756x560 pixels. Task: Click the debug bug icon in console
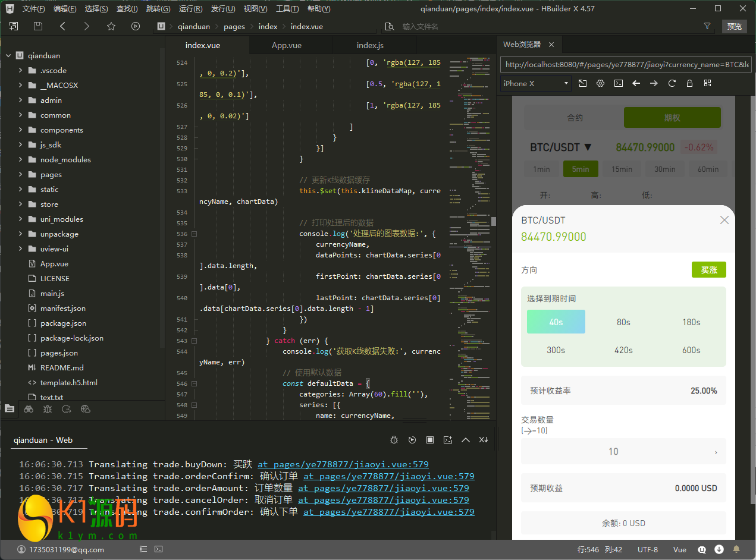[x=394, y=440]
